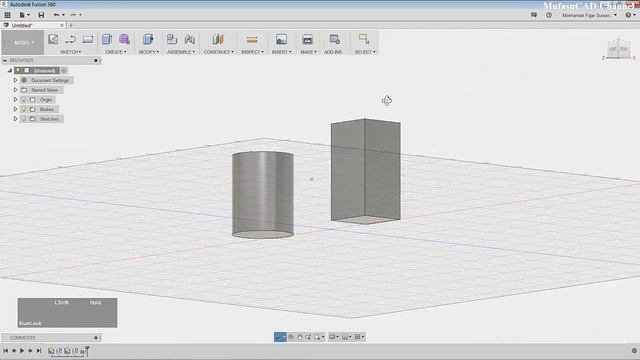This screenshot has width=640, height=360.
Task: Start the Create Sketch tool
Action: tap(53, 39)
